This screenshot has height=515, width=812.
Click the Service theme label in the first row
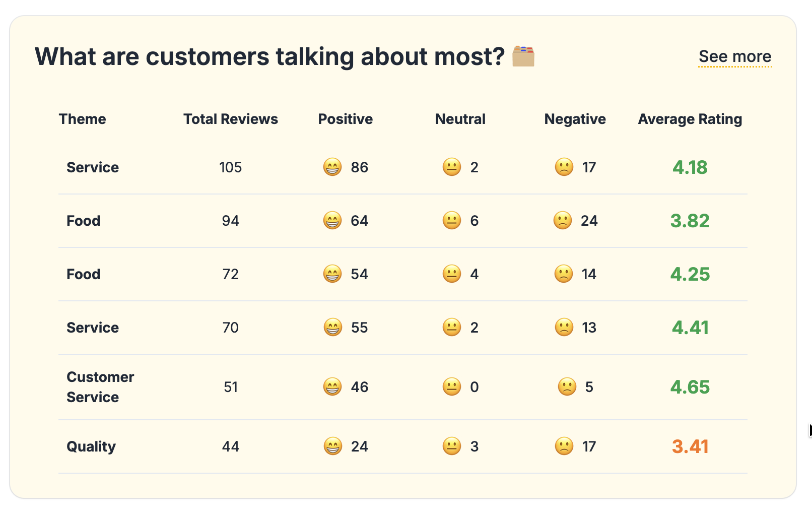pos(93,167)
